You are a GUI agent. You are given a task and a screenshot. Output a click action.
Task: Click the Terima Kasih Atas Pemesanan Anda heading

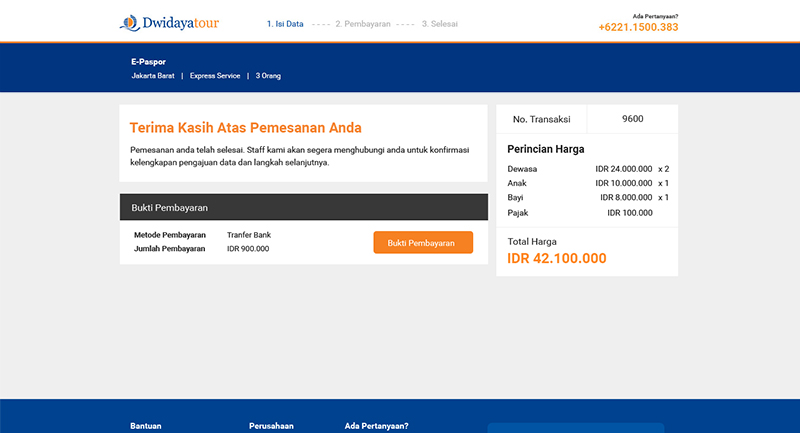point(245,128)
